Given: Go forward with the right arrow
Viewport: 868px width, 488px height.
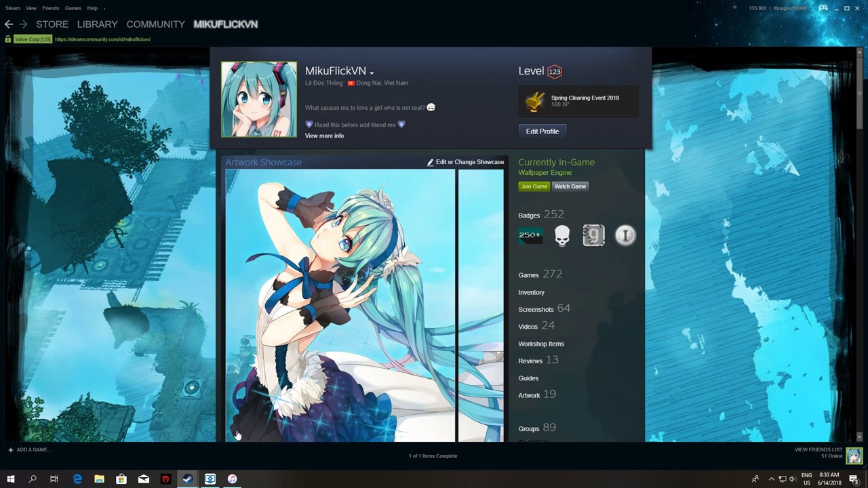Looking at the screenshot, I should 23,24.
